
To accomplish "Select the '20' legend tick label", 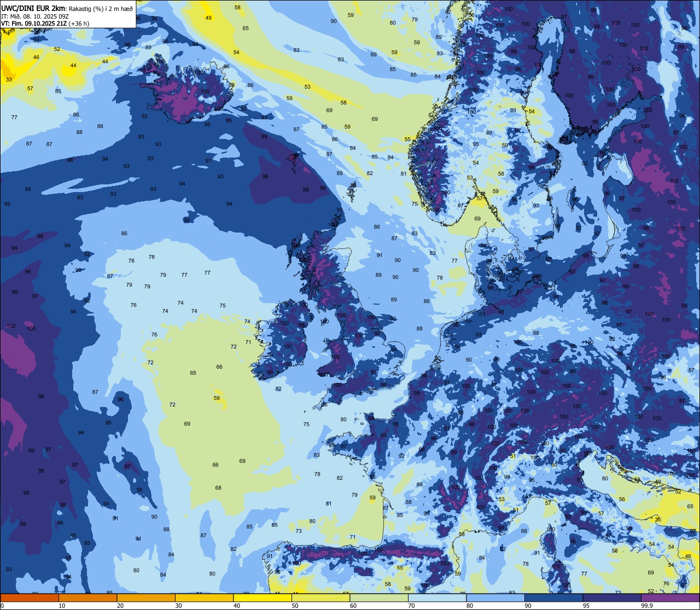I will point(120,606).
